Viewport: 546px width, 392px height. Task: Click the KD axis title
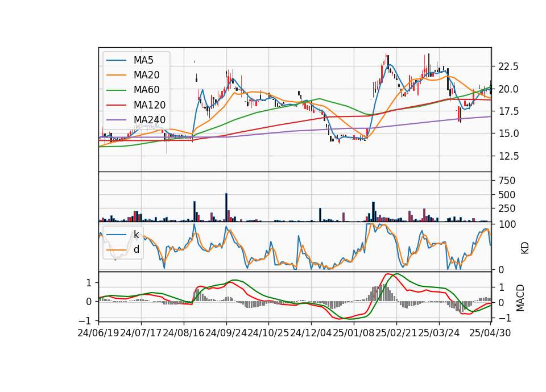[525, 248]
